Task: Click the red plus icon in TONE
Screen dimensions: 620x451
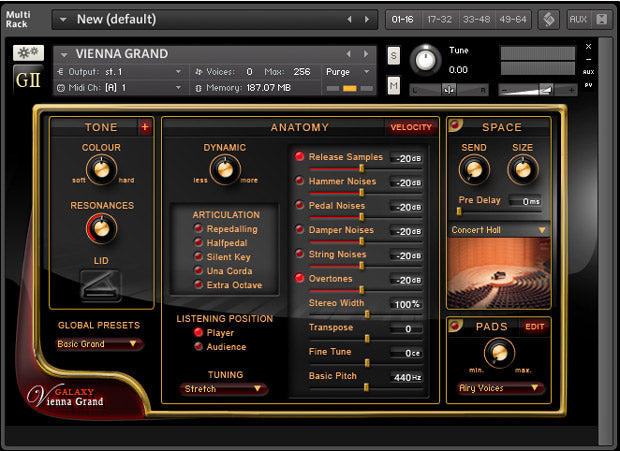Action: pyautogui.click(x=145, y=127)
